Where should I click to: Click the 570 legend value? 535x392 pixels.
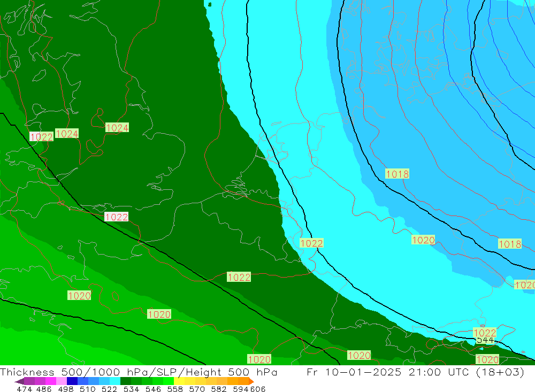tap(196, 389)
